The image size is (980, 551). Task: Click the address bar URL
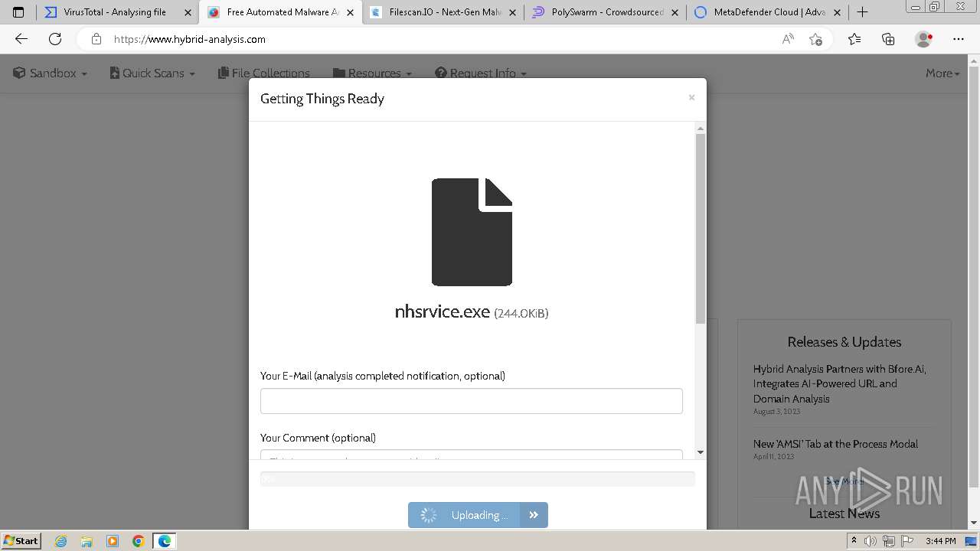[190, 39]
